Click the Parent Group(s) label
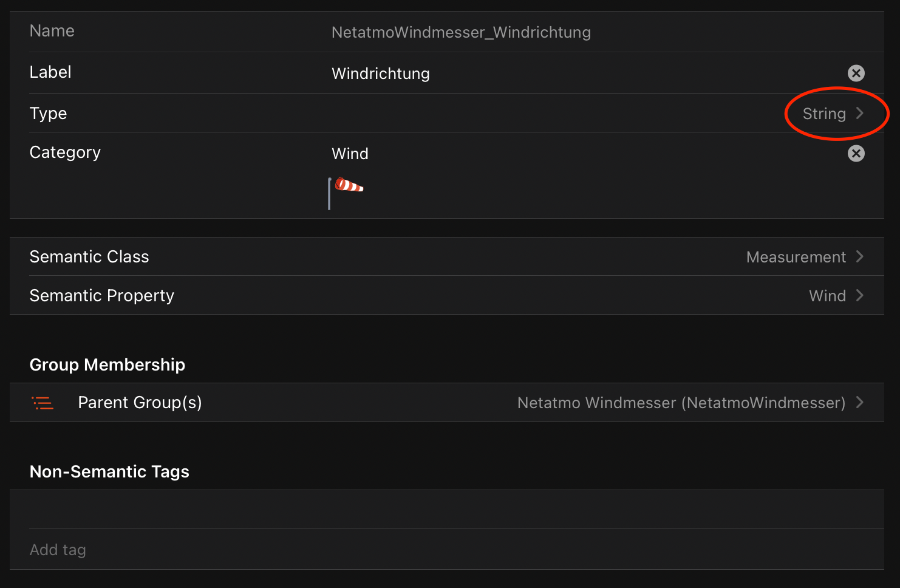Screen dimensions: 900x588 140,403
